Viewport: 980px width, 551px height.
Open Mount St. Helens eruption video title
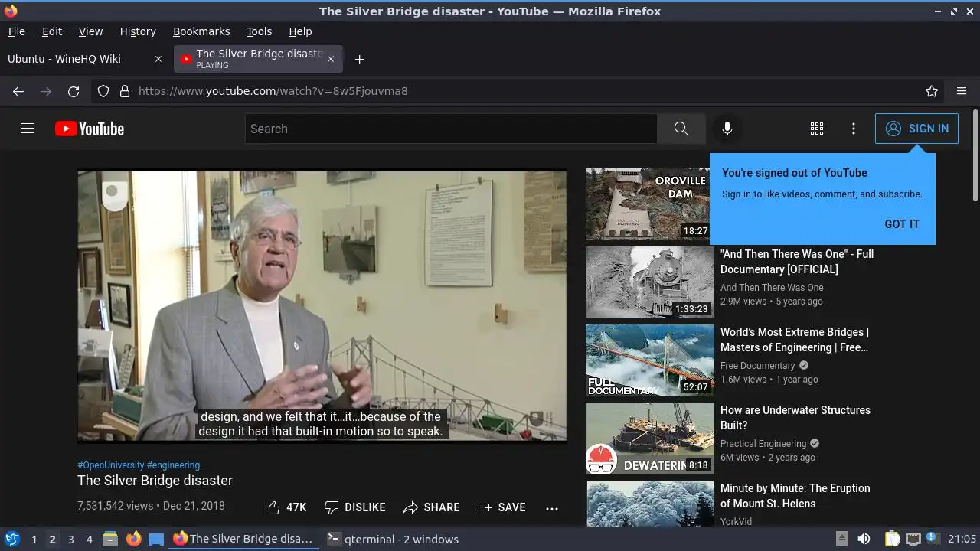795,496
